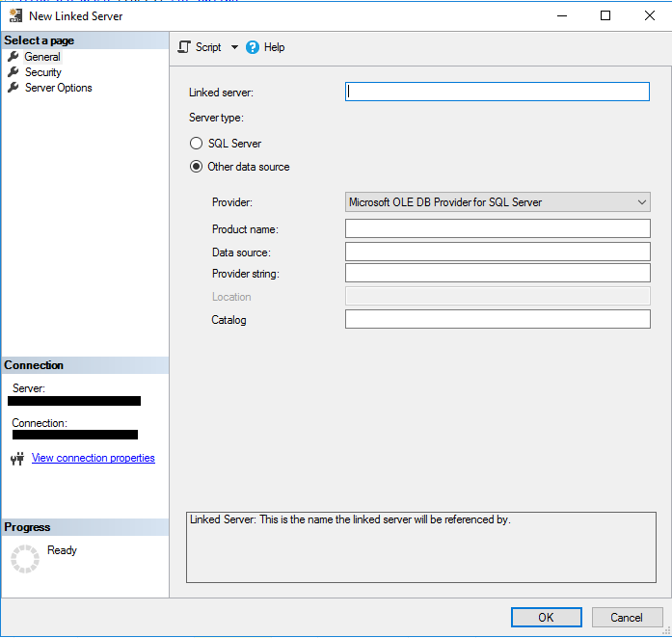Click the Script icon in toolbar
This screenshot has height=638, width=672.
(184, 47)
